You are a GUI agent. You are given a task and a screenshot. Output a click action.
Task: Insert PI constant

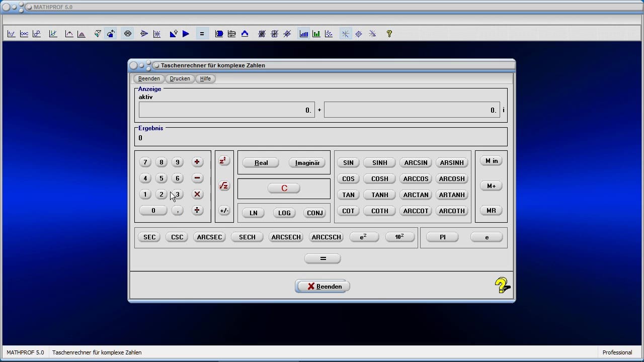443,237
